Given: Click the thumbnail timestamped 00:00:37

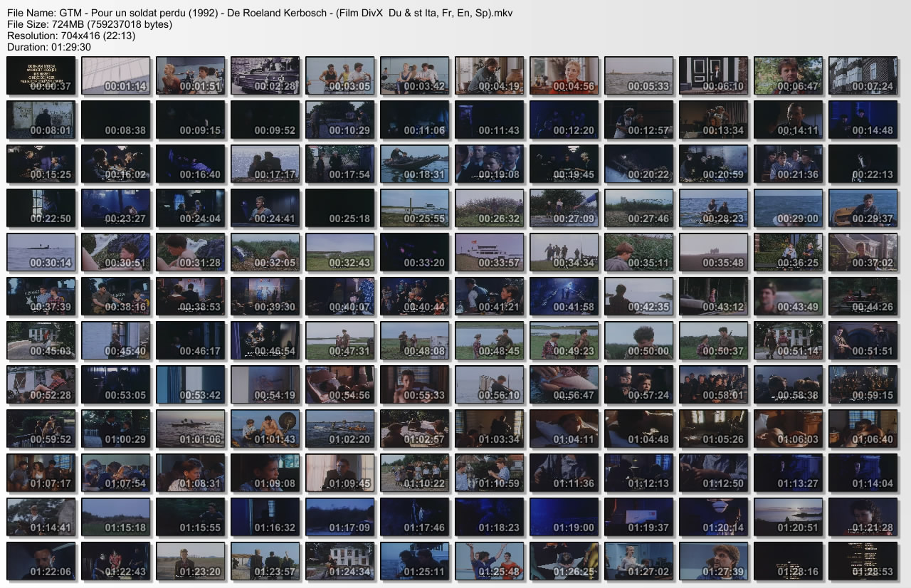Looking at the screenshot, I should point(41,75).
